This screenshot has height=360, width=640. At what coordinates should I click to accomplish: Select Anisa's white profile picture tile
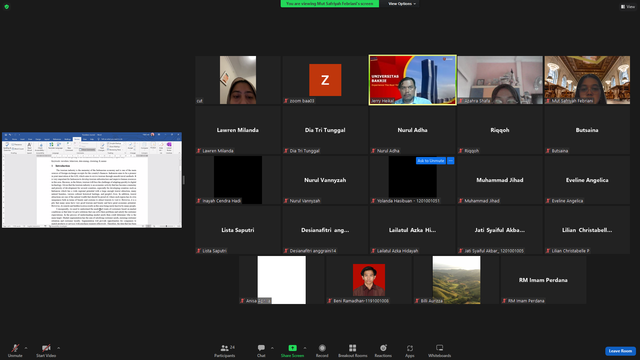pos(282,280)
